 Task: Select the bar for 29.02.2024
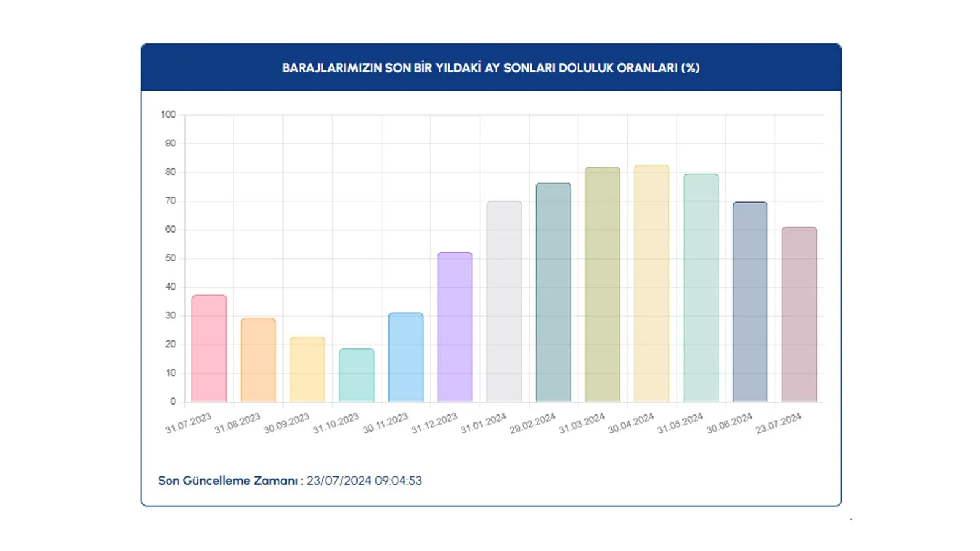coord(553,293)
